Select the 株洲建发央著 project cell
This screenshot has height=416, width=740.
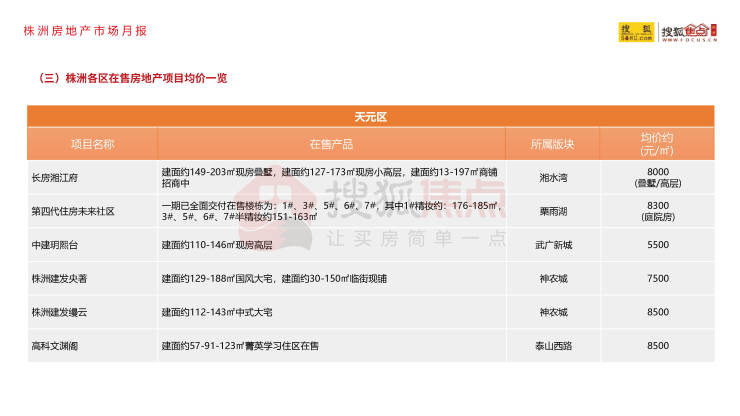tap(92, 279)
